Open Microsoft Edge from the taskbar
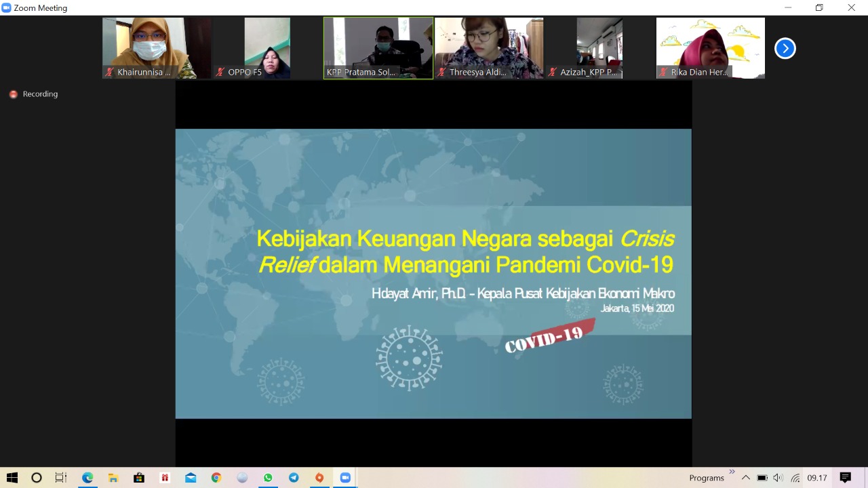Screen dimensions: 868x488 click(x=87, y=478)
